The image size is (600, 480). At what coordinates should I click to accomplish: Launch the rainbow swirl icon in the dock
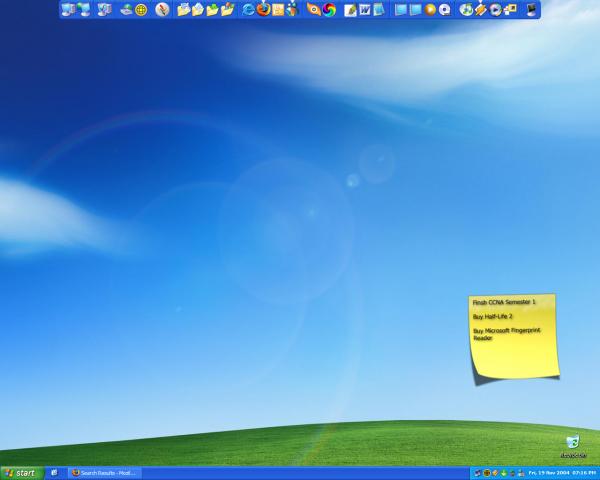[329, 10]
